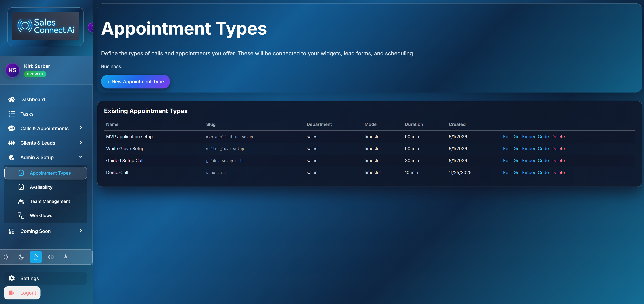Click the Admin & Setup shield icon
Screen dimensions: 644x304
pyautogui.click(x=11, y=157)
